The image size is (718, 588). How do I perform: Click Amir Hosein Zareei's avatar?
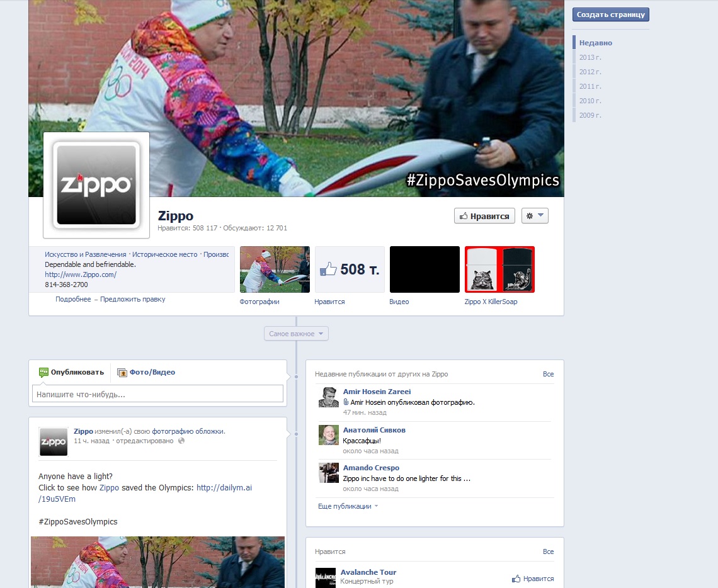(x=328, y=397)
